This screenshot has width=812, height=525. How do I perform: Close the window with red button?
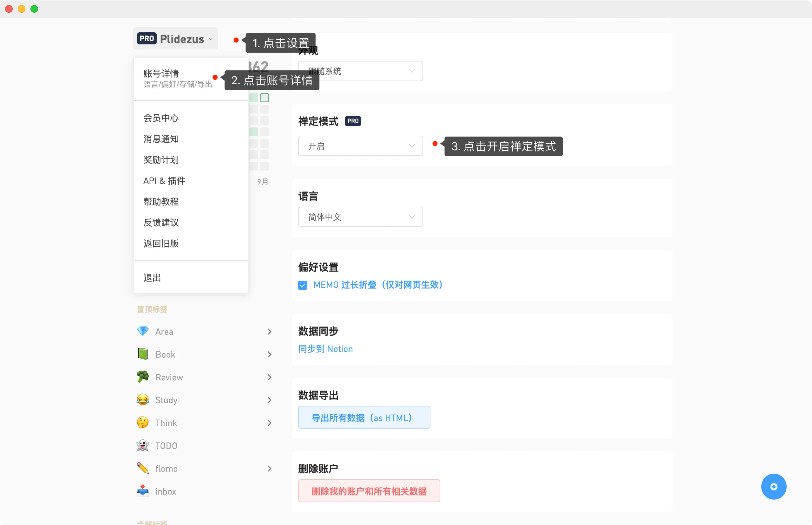[x=9, y=9]
